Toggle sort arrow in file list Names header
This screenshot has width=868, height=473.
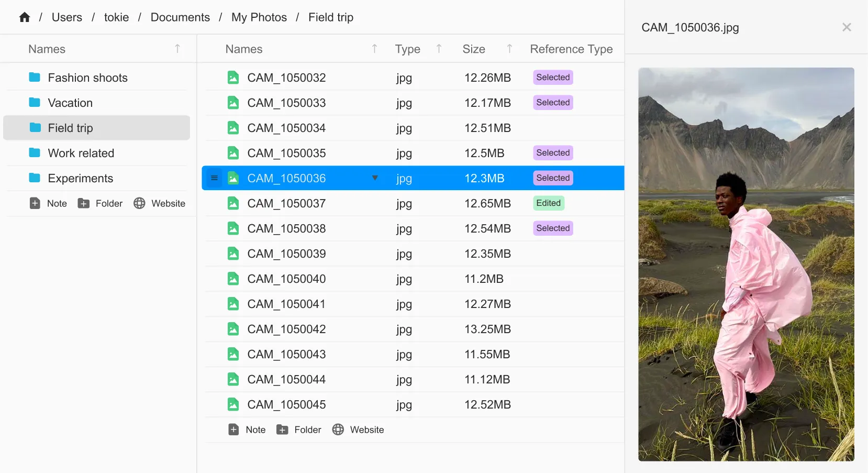click(374, 49)
